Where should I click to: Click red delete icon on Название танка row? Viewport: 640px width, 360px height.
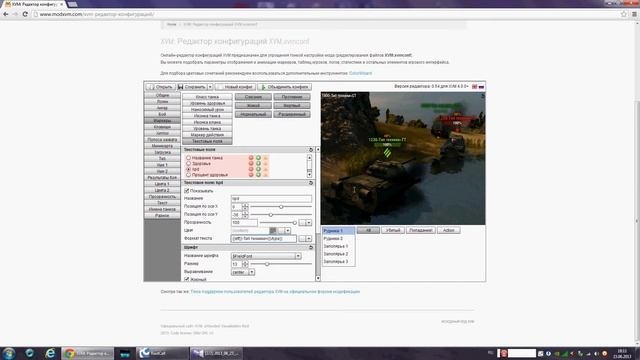pyautogui.click(x=251, y=158)
